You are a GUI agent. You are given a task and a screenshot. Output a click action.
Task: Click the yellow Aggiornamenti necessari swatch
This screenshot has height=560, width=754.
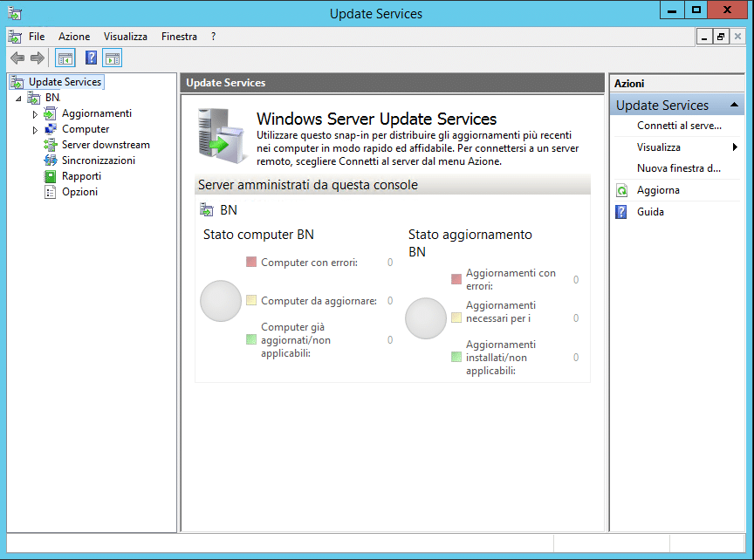point(456,318)
